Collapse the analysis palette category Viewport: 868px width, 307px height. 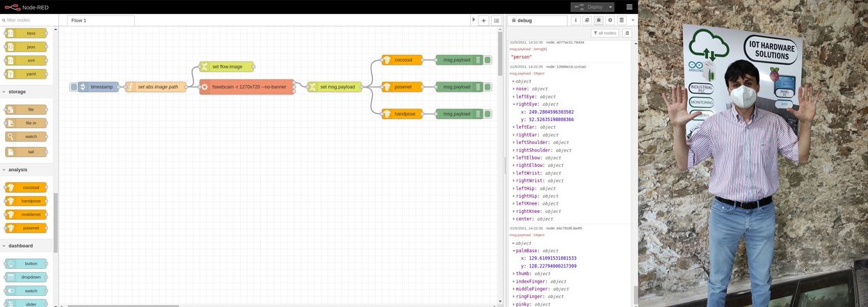(x=26, y=169)
